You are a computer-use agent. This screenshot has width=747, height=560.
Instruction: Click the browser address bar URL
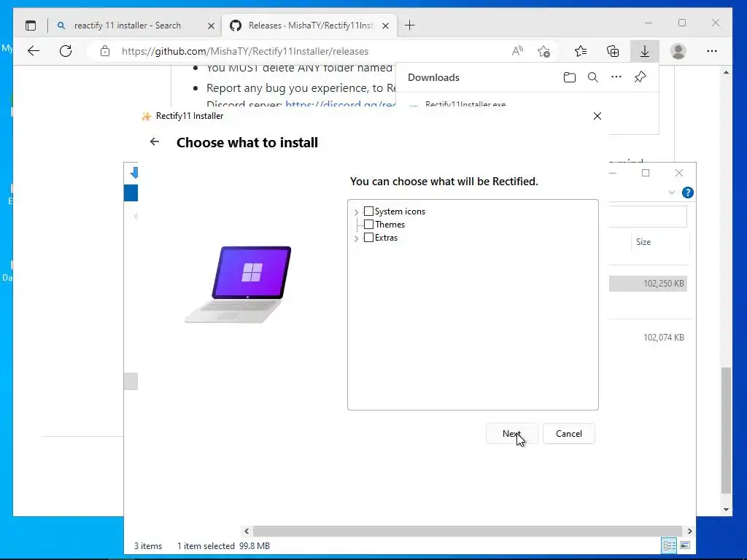pos(245,52)
